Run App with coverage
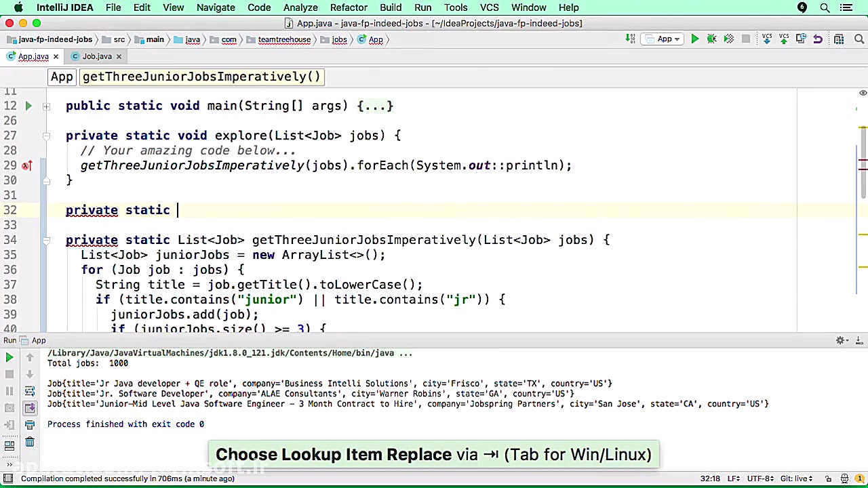This screenshot has height=488, width=868. (728, 39)
